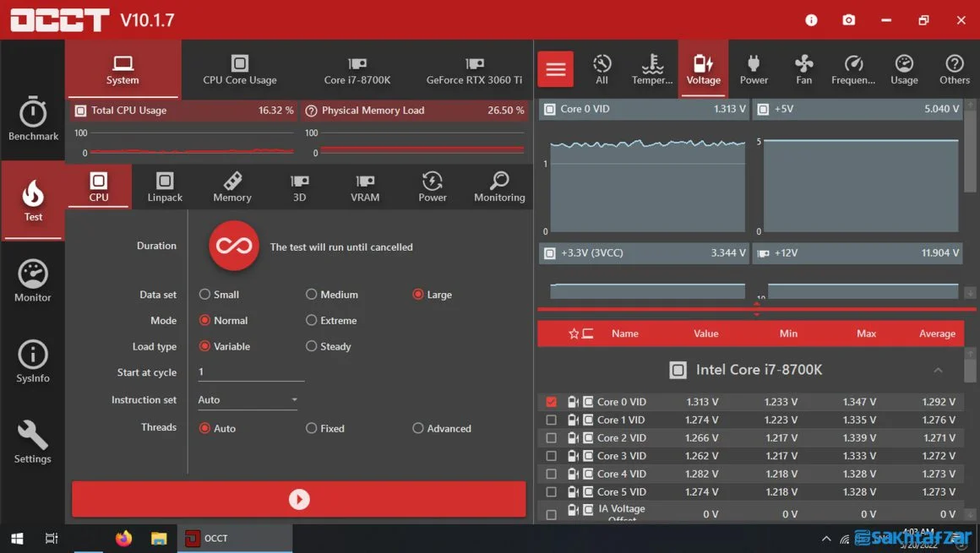
Task: Switch to CPU Core Usage tab
Action: pos(240,70)
